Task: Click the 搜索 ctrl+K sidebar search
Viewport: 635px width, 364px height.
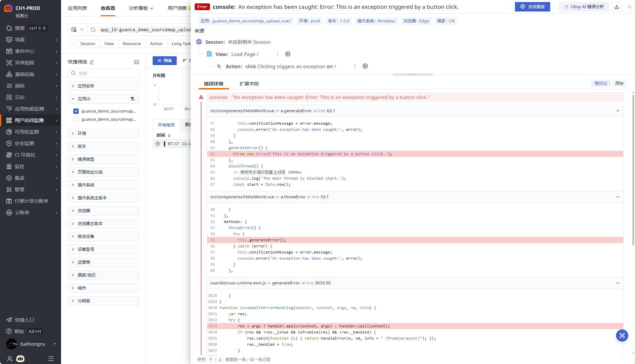Action: point(27,28)
